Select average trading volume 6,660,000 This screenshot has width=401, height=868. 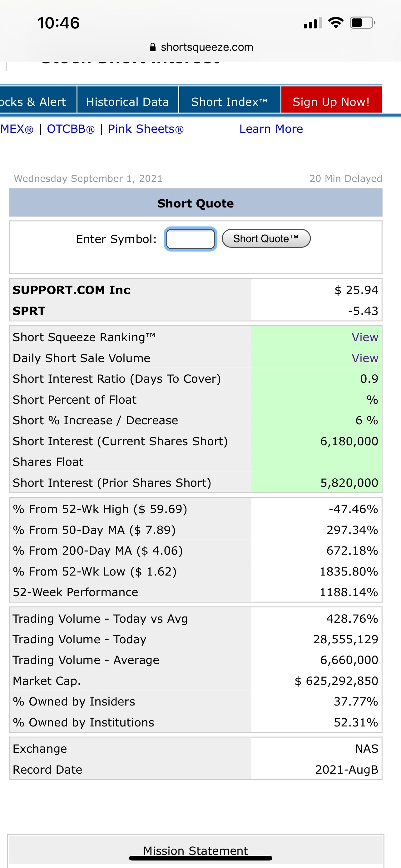349,660
